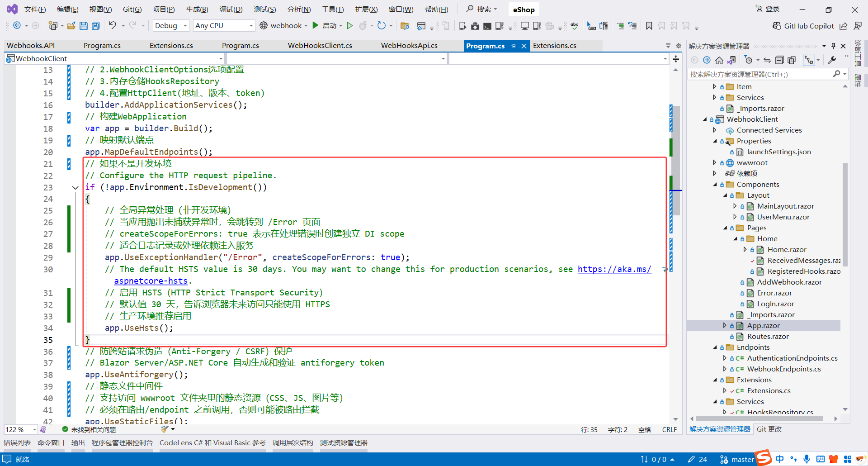Viewport: 868px width, 466px height.
Task: Expand the App.razor node
Action: (x=725, y=325)
